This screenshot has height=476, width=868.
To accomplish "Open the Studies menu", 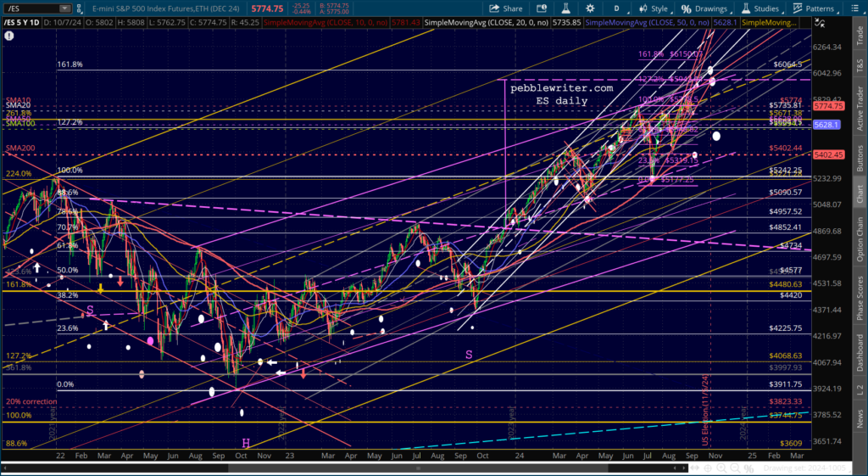I will 765,8.
